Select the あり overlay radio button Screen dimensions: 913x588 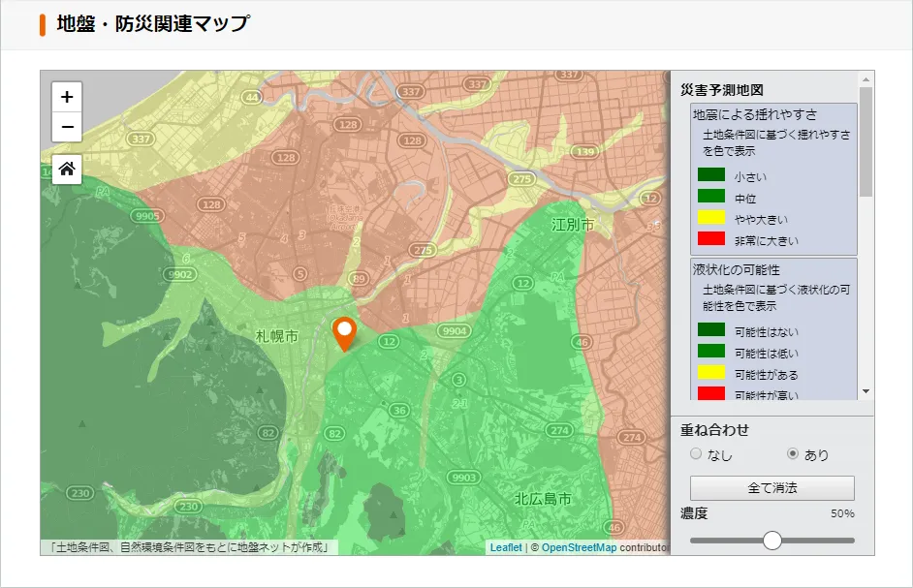click(793, 453)
